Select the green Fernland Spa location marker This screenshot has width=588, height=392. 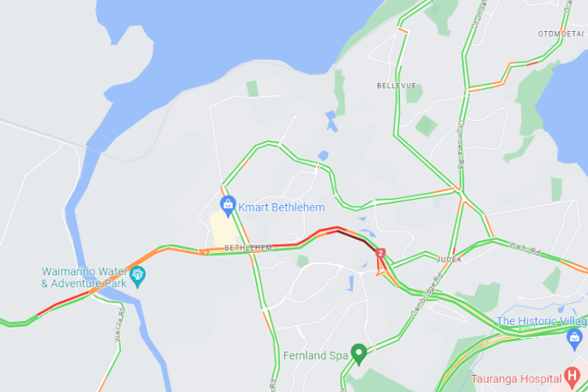pos(359,353)
